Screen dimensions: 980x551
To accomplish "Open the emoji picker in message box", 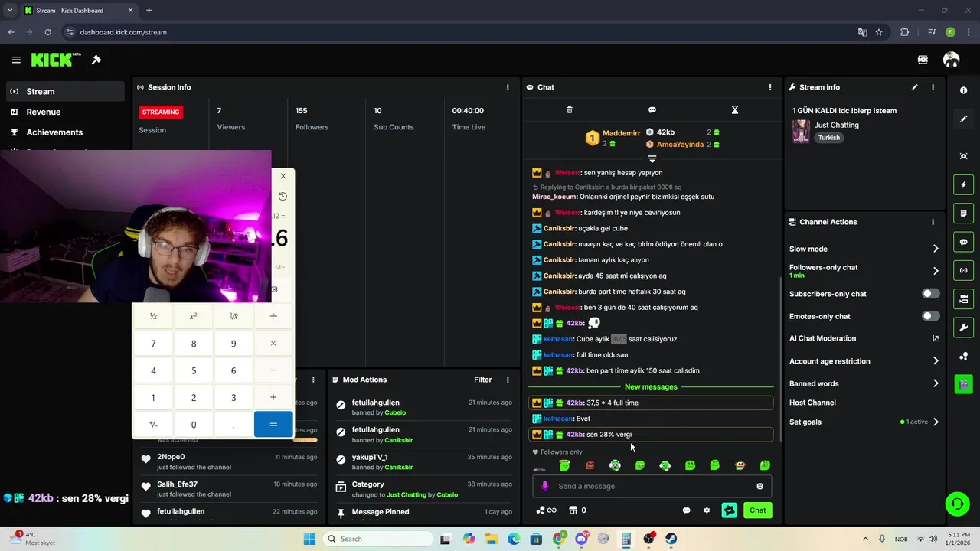I will pyautogui.click(x=759, y=486).
